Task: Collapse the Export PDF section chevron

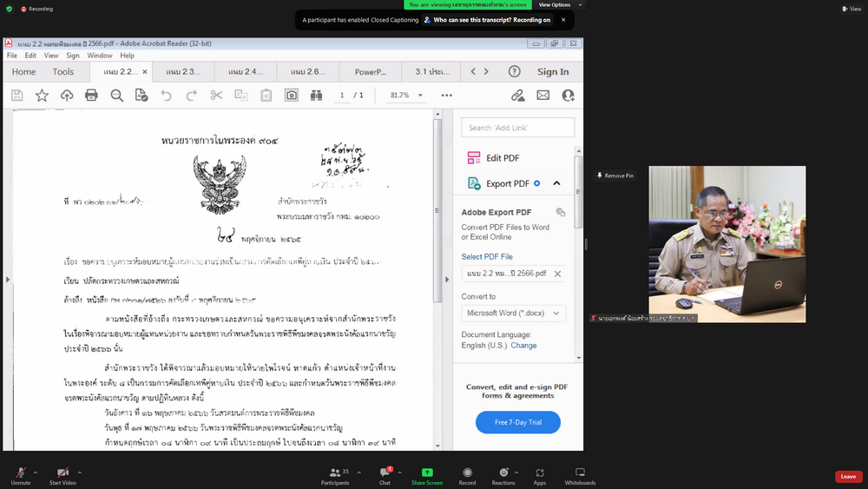Action: (557, 183)
